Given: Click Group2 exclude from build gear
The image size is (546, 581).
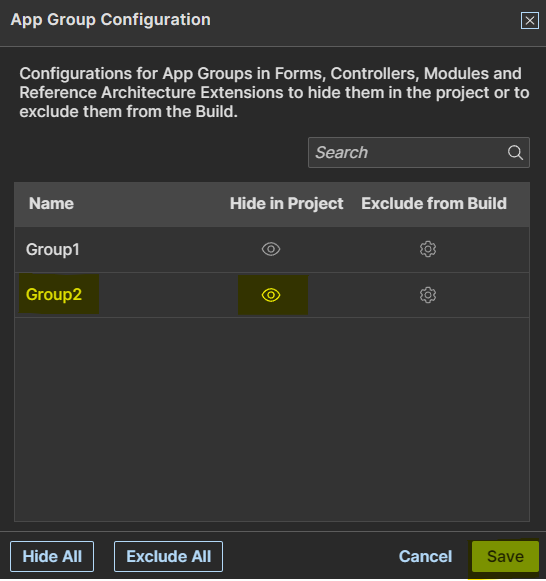Looking at the screenshot, I should [x=428, y=295].
